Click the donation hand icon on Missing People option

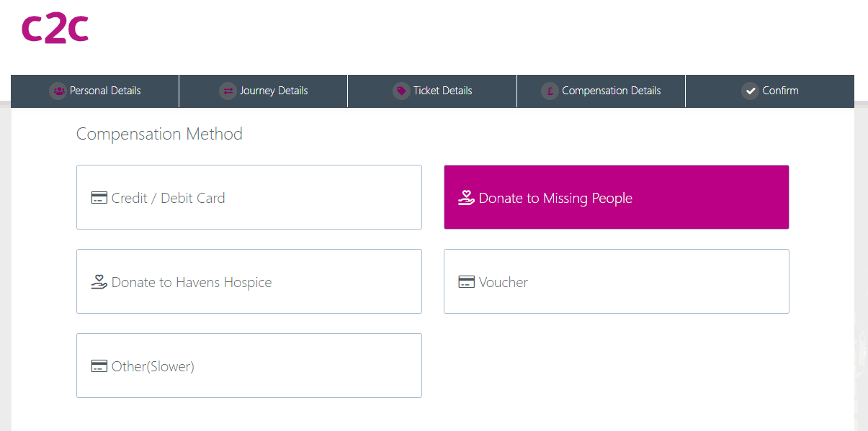[465, 197]
